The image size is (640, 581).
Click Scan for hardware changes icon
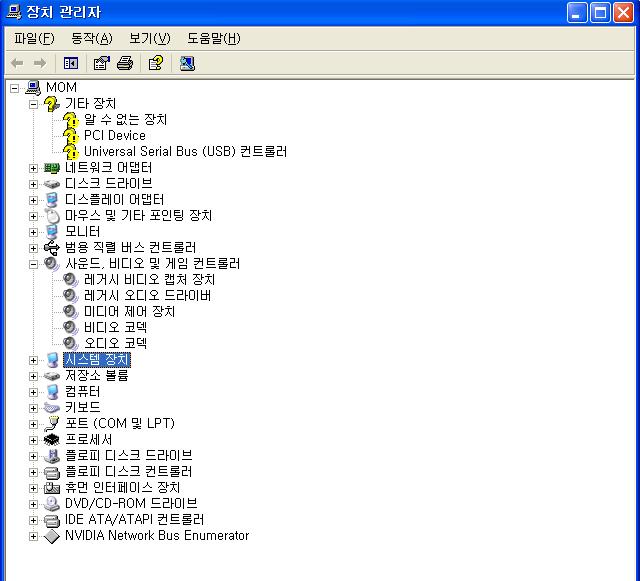point(187,63)
